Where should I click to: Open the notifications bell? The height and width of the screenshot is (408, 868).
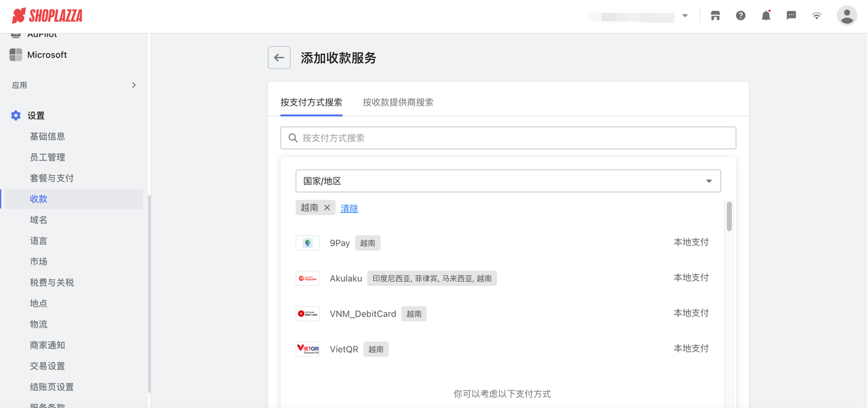(x=766, y=15)
